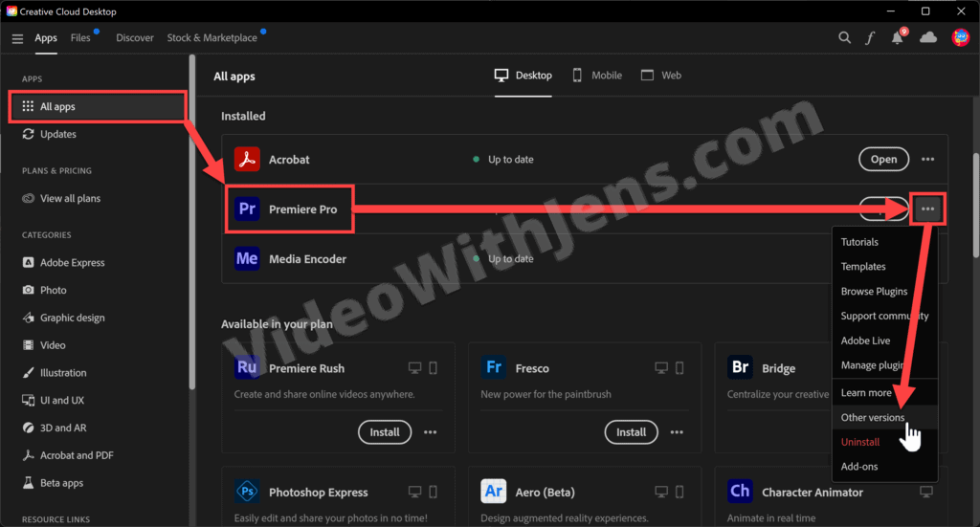
Task: Click the Character Animator Ch icon
Action: (740, 492)
